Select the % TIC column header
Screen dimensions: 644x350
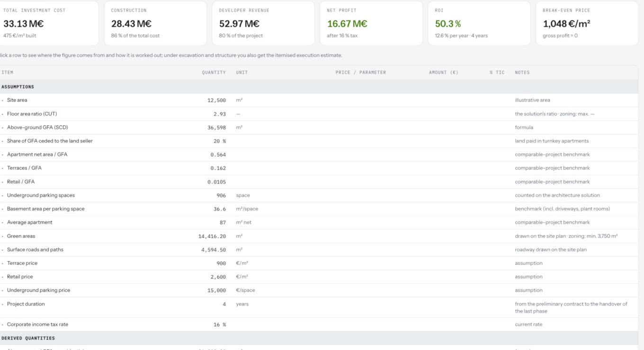click(x=497, y=72)
